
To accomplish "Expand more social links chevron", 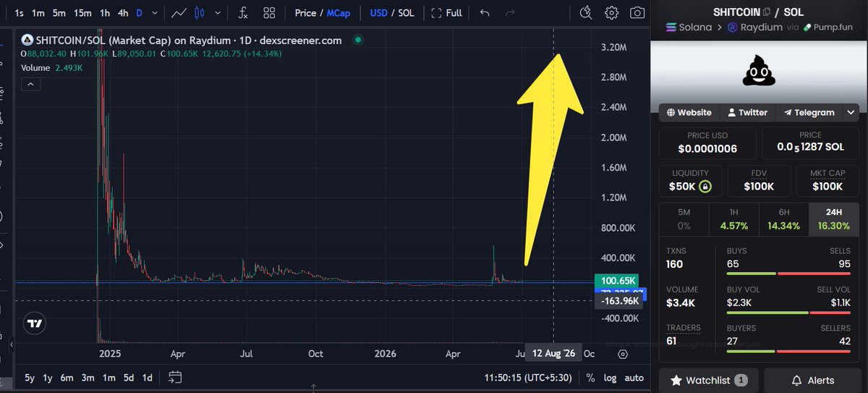I will click(851, 112).
